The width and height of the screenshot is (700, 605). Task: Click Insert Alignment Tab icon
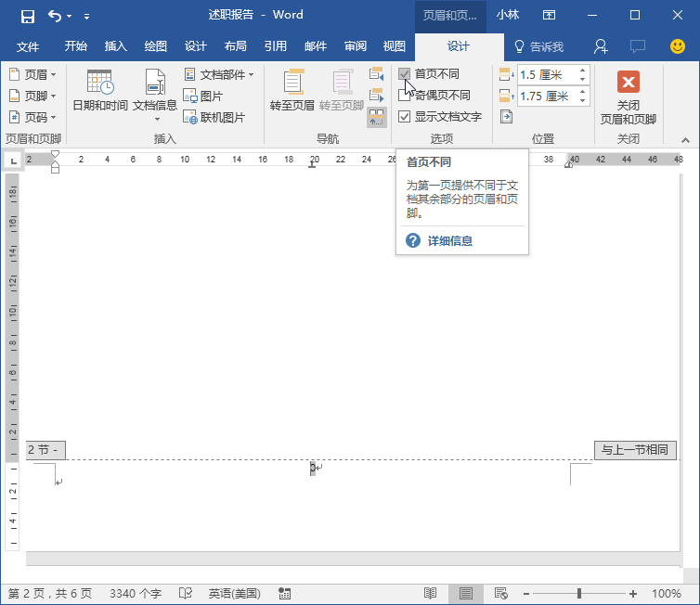pyautogui.click(x=506, y=117)
